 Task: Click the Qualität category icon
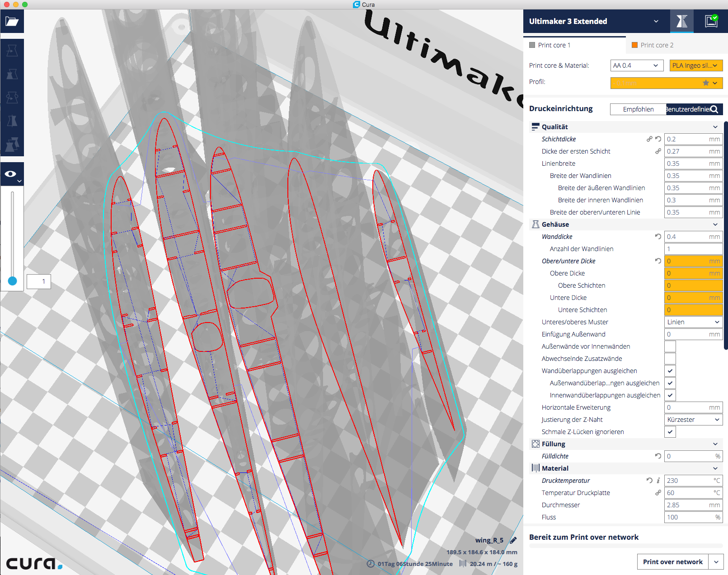point(535,127)
